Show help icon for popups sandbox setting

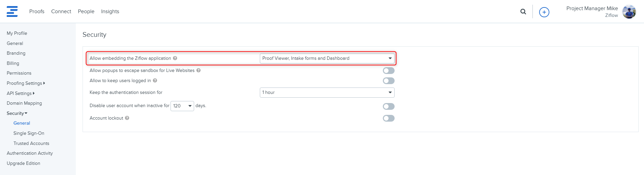point(198,70)
